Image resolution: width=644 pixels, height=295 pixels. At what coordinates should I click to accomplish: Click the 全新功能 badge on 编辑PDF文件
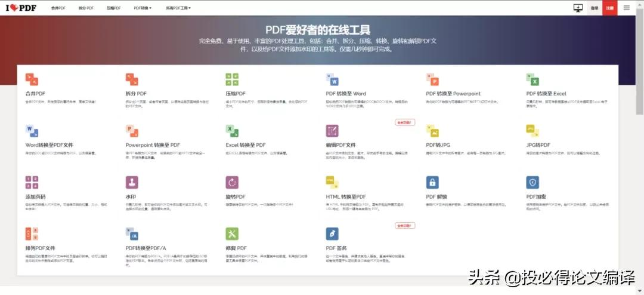405,122
